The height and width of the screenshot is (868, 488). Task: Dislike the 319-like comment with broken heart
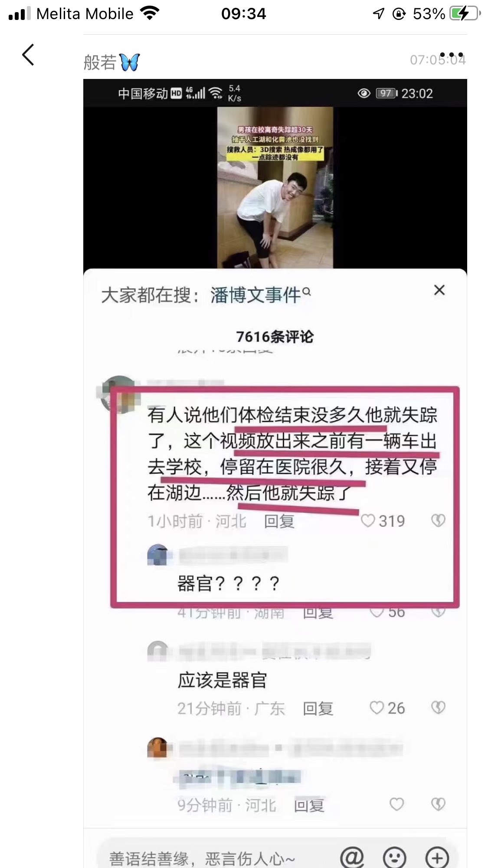click(438, 521)
